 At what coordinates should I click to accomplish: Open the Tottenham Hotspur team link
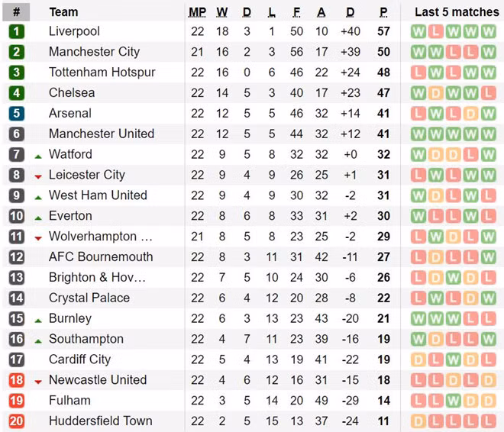click(x=102, y=73)
